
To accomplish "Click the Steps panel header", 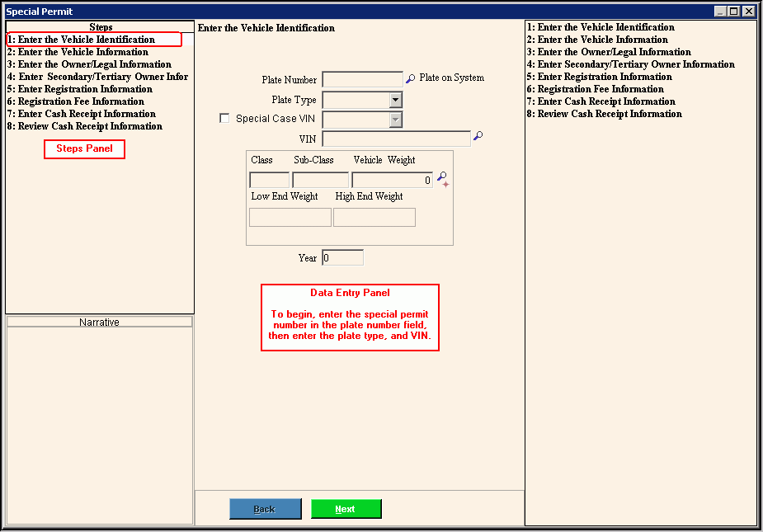I will click(101, 27).
